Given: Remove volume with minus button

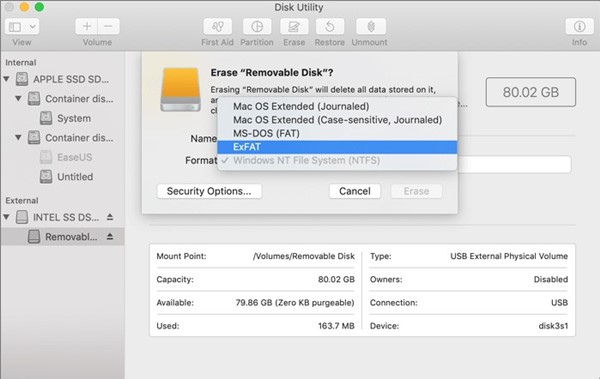Looking at the screenshot, I should point(109,26).
